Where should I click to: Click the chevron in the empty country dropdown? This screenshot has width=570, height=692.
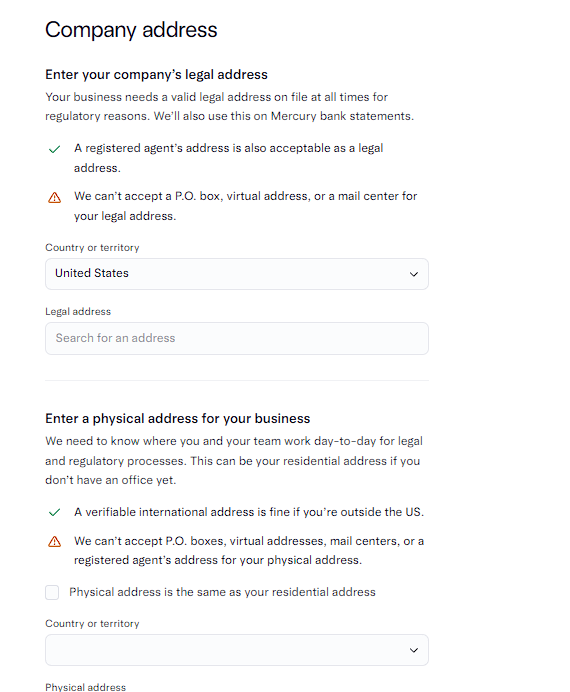pyautogui.click(x=413, y=650)
